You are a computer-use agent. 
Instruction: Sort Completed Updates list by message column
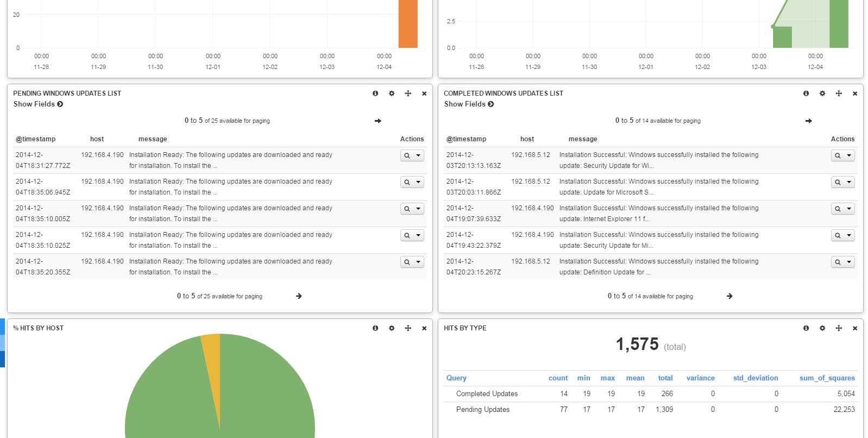point(583,139)
